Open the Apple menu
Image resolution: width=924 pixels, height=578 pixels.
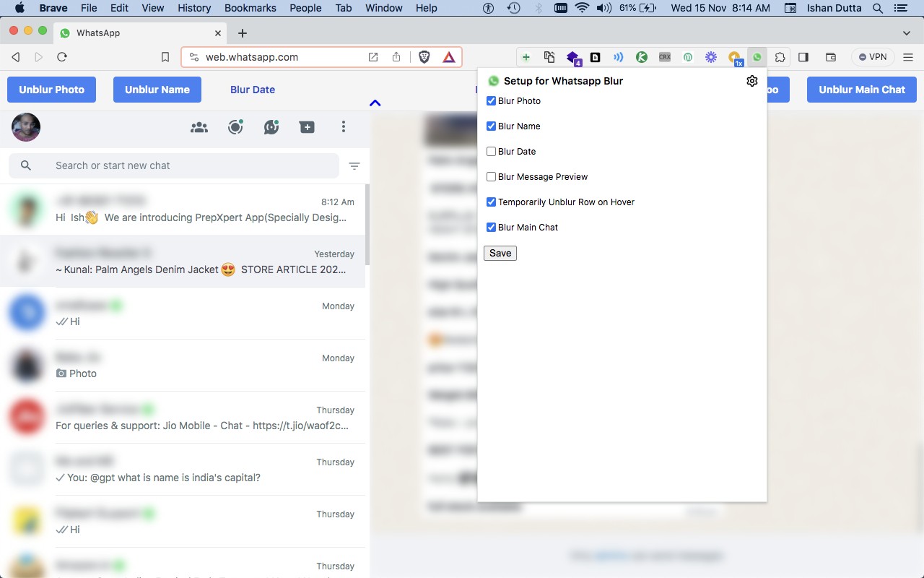19,8
